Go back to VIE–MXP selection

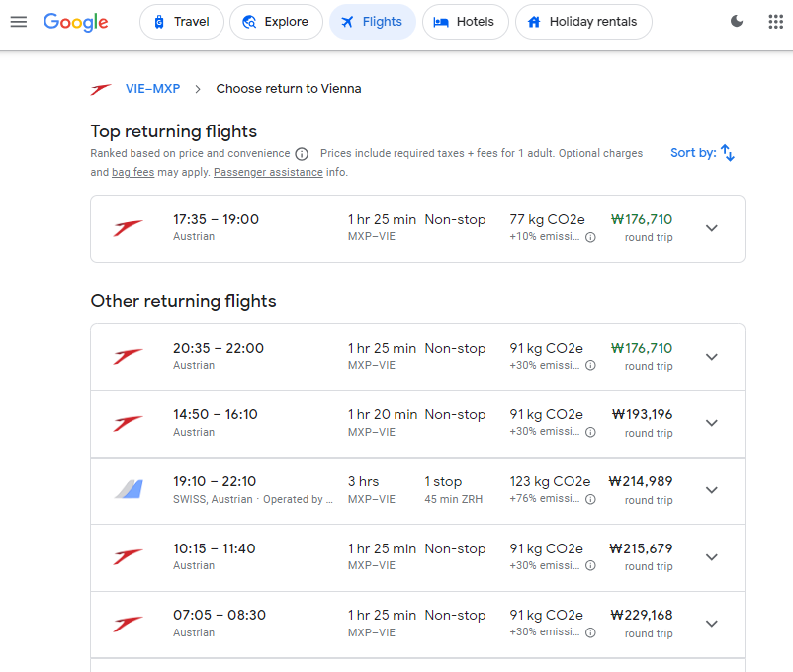152,89
